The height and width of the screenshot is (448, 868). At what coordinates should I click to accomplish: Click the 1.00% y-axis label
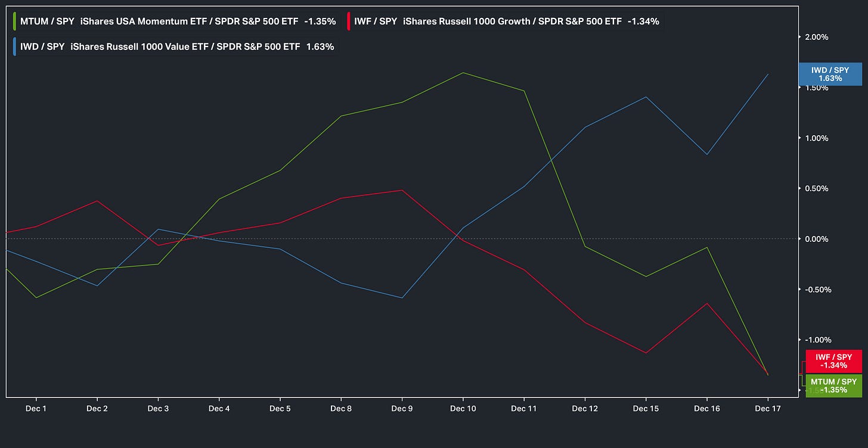(816, 138)
